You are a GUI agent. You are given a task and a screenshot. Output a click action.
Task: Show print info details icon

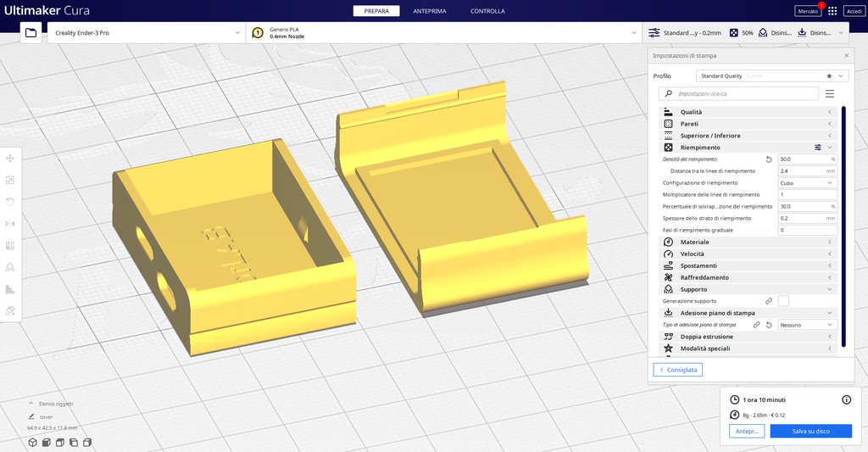846,399
